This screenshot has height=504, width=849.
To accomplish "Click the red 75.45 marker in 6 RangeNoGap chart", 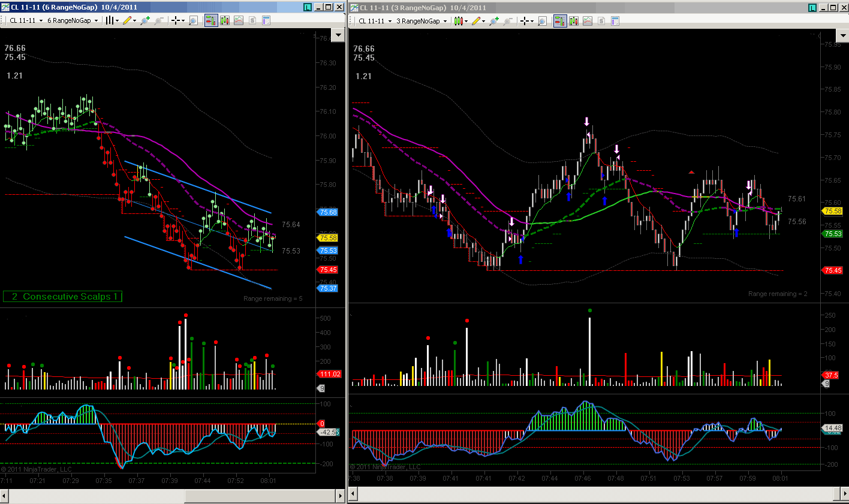I will tap(328, 270).
